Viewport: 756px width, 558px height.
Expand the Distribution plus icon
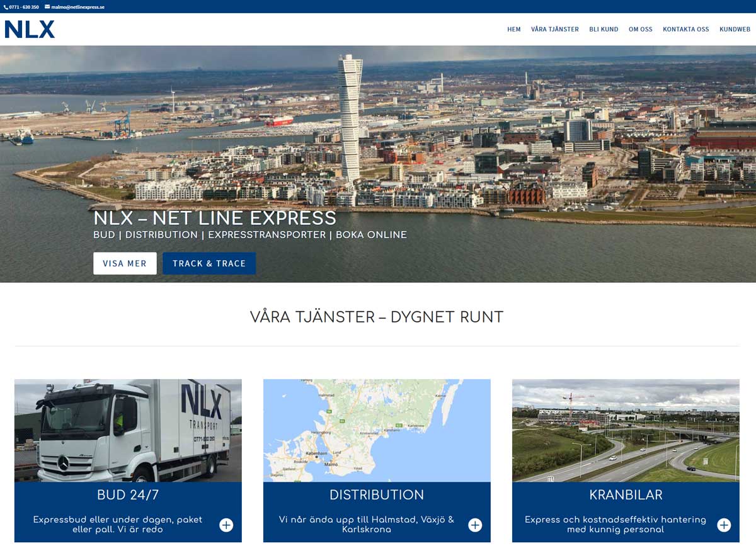(x=475, y=525)
